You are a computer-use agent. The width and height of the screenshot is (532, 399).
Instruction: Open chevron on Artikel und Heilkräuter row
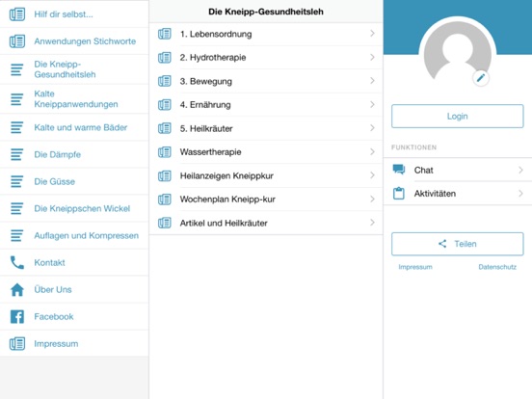(x=372, y=223)
